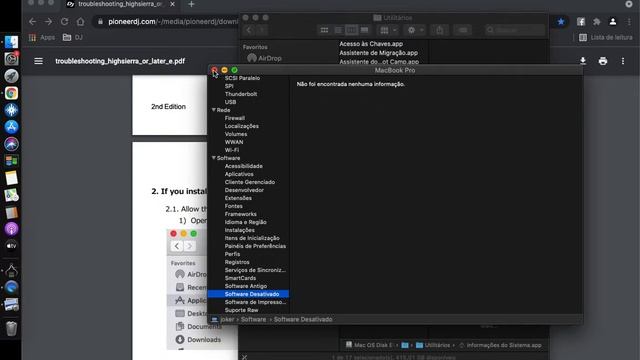Screen dimensions: 640x360
Task: Select Assistente de Migração.app in Finder
Action: click(x=378, y=53)
